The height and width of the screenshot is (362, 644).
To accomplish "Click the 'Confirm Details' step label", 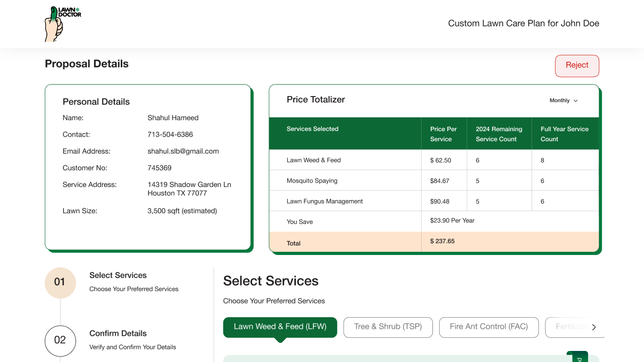I will coord(118,333).
